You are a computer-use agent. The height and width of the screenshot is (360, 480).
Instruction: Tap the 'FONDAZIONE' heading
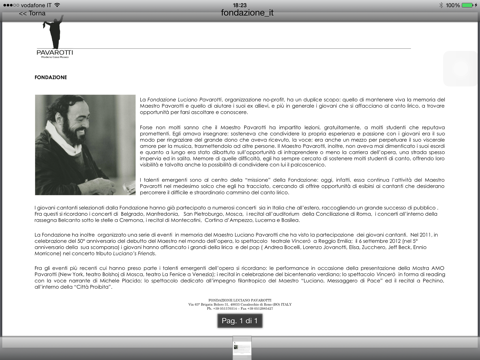[51, 77]
